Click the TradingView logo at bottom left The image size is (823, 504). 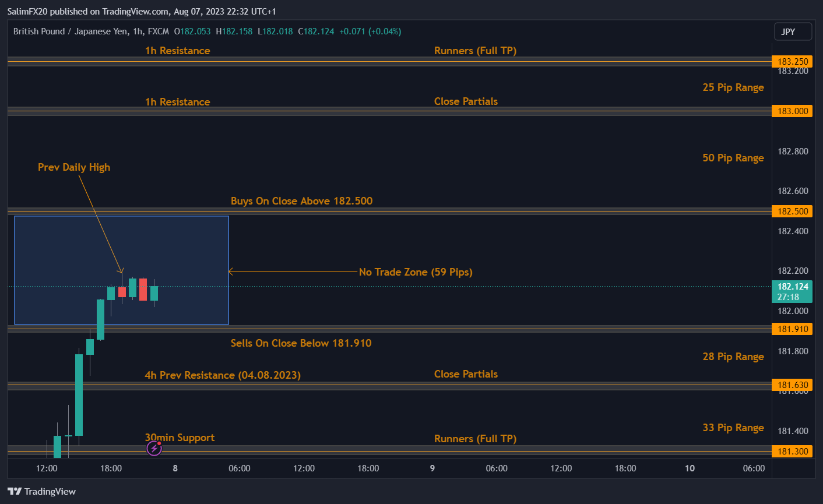click(42, 491)
